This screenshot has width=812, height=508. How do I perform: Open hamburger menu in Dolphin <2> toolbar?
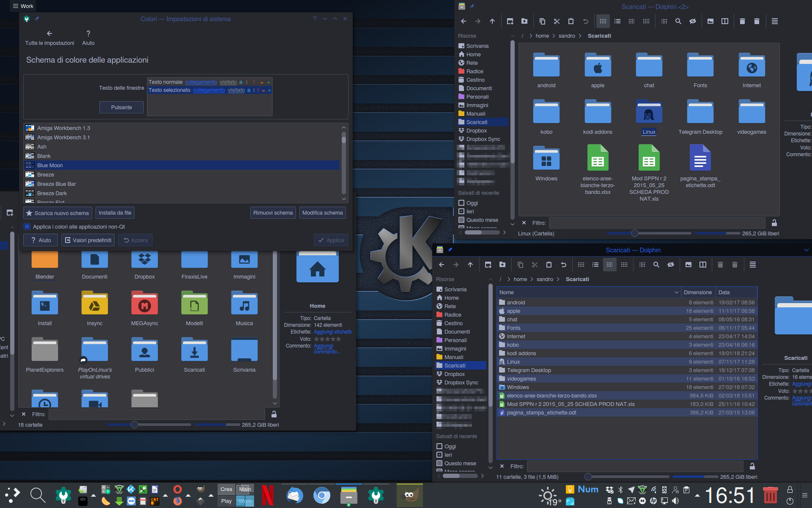(775, 21)
